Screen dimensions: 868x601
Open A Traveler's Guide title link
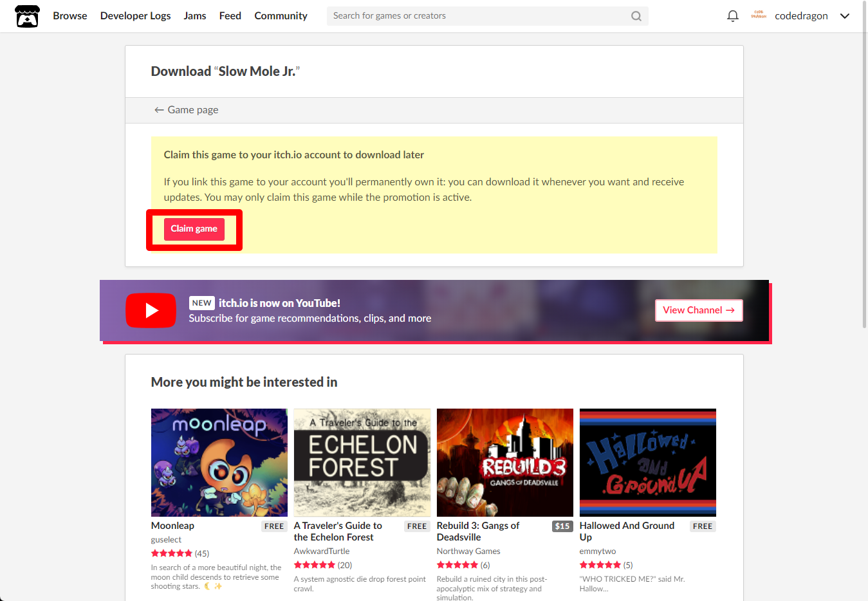click(338, 532)
